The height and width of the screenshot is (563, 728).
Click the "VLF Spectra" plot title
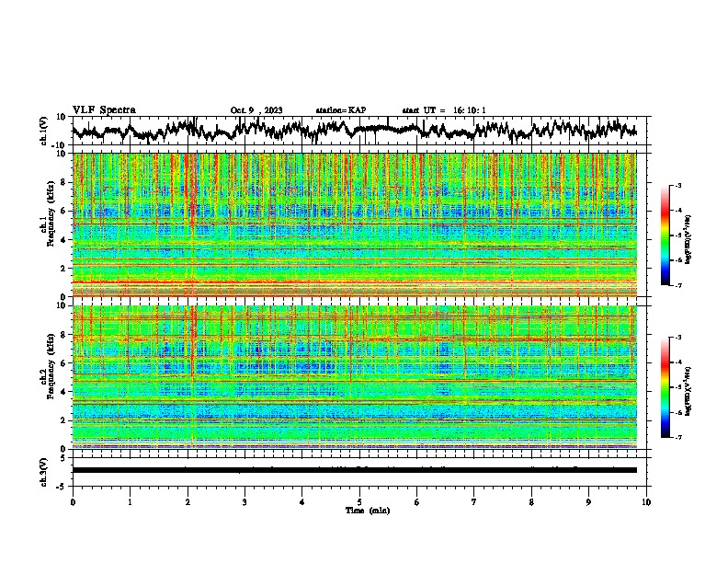click(104, 110)
